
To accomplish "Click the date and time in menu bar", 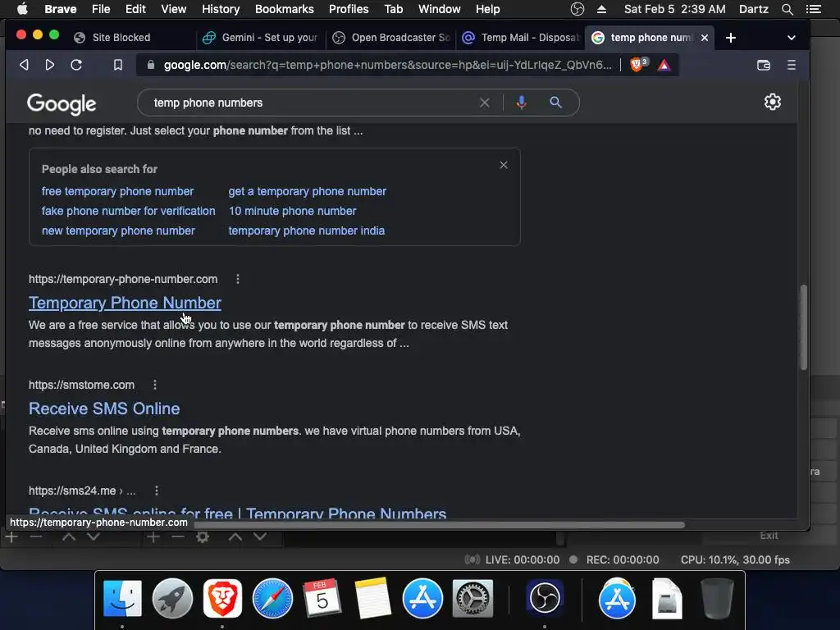I will pos(674,9).
